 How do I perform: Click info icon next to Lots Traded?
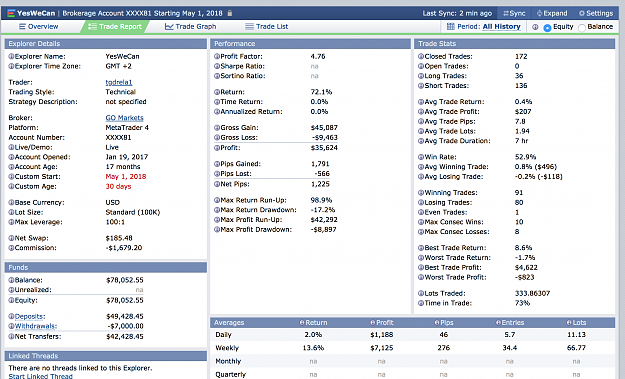point(421,293)
